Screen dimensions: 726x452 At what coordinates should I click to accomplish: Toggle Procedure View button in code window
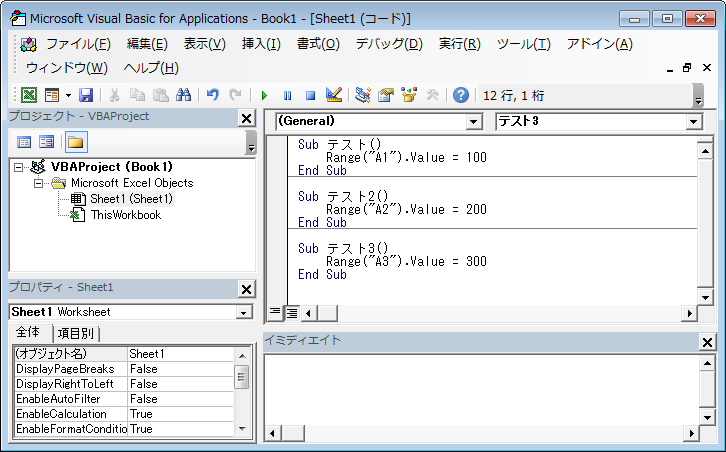point(275,313)
